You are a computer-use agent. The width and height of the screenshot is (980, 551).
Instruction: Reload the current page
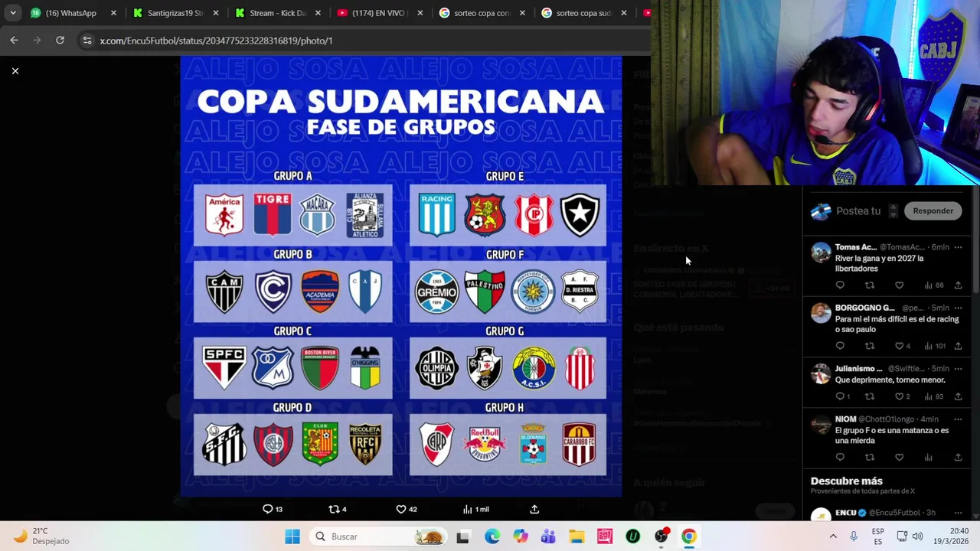(x=60, y=40)
